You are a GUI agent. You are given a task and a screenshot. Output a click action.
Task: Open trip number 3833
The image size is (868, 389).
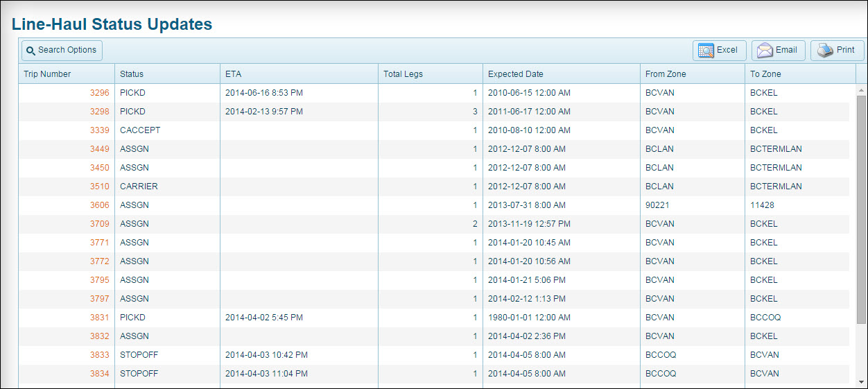(99, 355)
